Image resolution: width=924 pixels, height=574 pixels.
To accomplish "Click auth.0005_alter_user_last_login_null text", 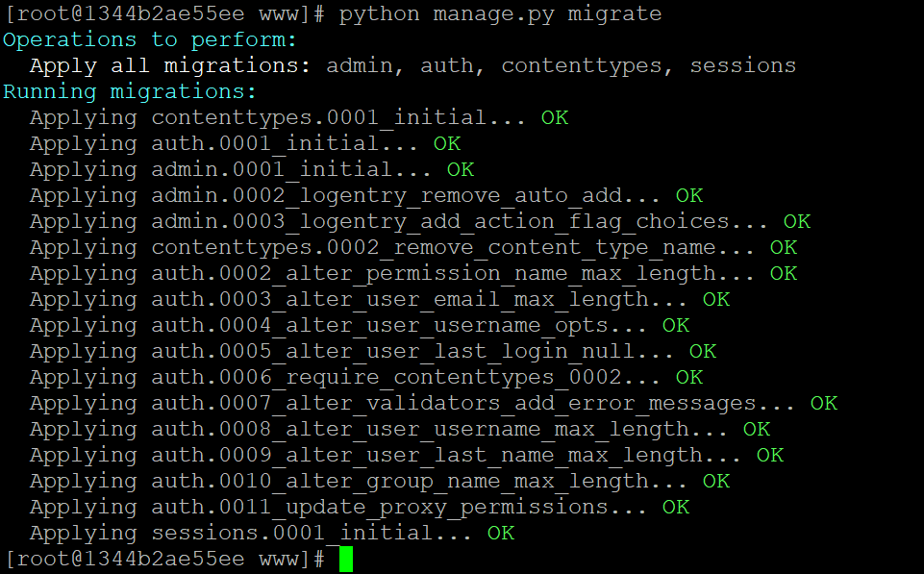I will click(x=393, y=351).
